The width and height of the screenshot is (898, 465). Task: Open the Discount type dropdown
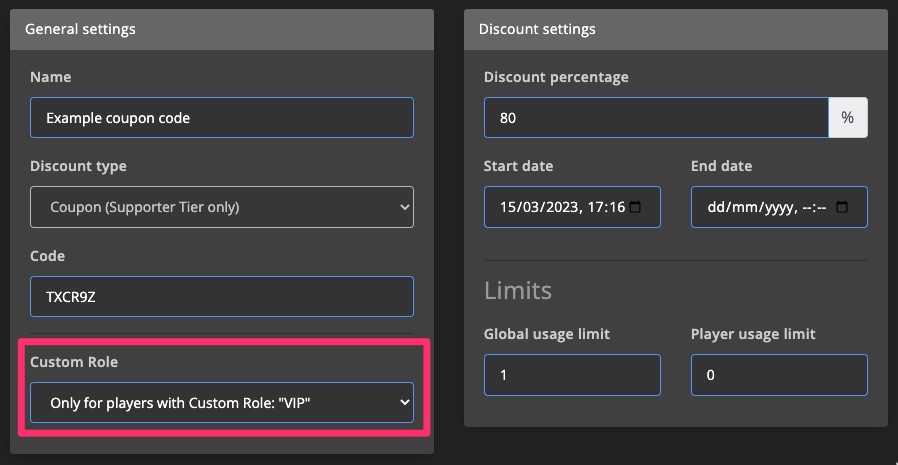[222, 207]
